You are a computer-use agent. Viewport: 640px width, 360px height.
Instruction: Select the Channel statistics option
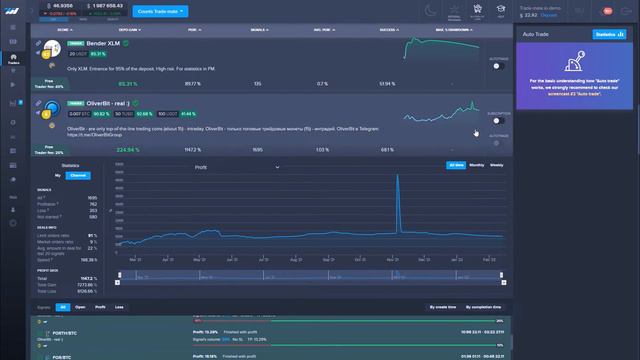[78, 176]
